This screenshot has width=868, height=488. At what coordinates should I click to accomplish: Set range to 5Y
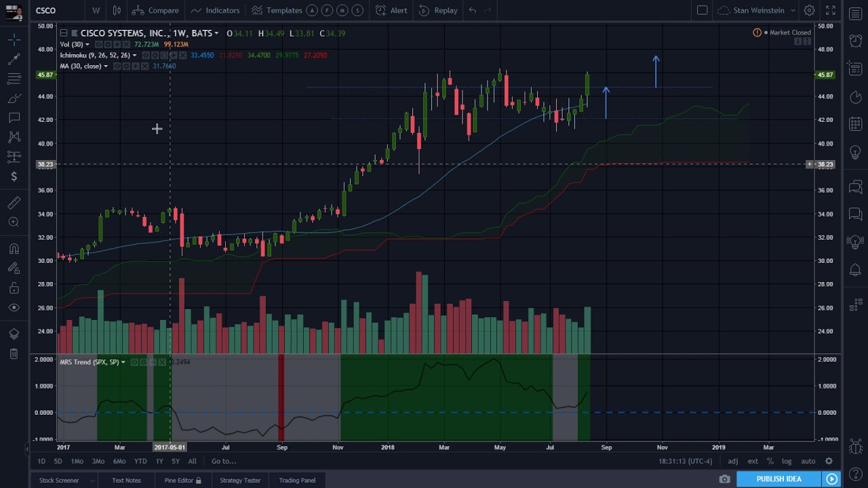176,461
